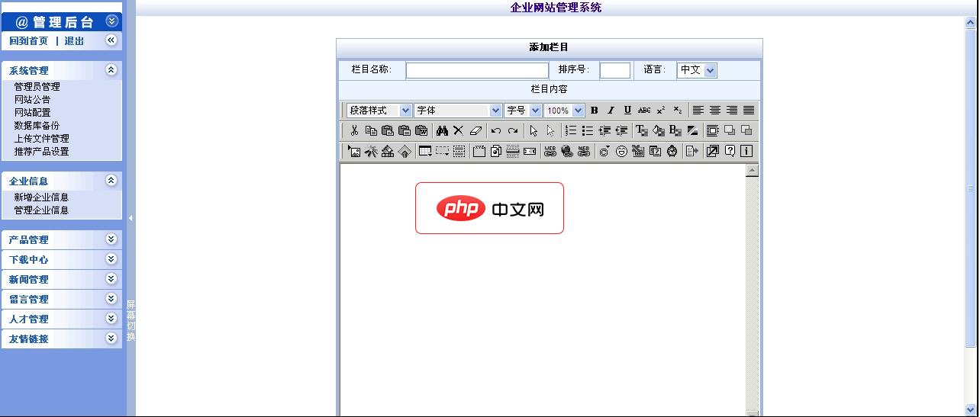Click the double-left arrow beside 退出
Viewport: 980px width, 417px height.
pyautogui.click(x=111, y=40)
